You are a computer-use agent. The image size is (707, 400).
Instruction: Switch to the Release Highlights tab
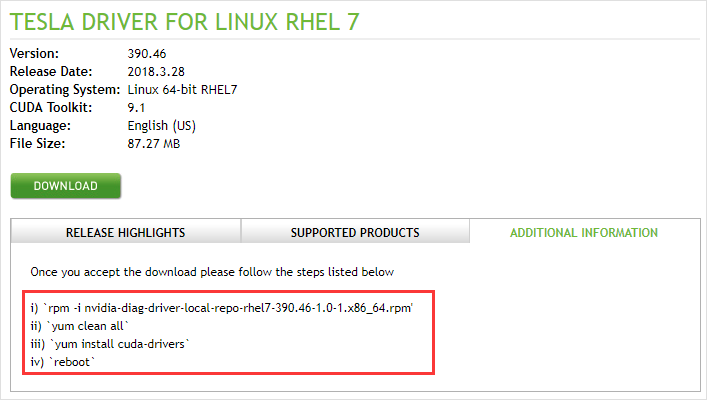point(126,232)
